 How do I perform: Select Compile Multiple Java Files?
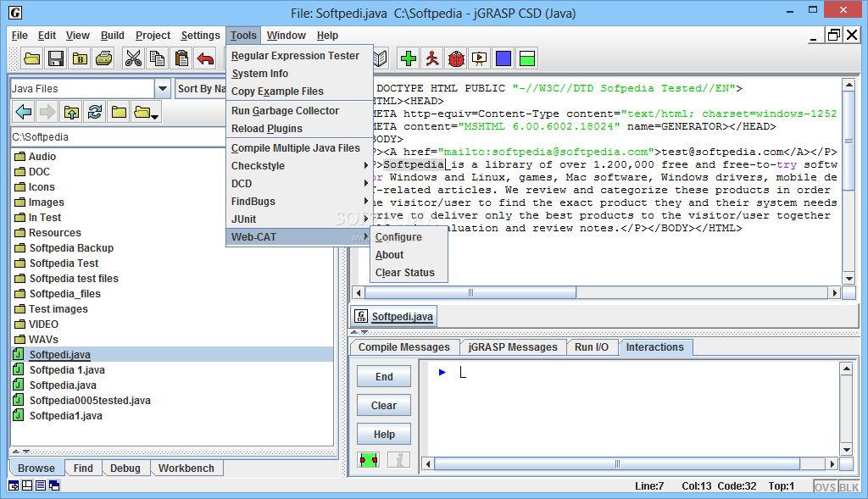pos(299,148)
